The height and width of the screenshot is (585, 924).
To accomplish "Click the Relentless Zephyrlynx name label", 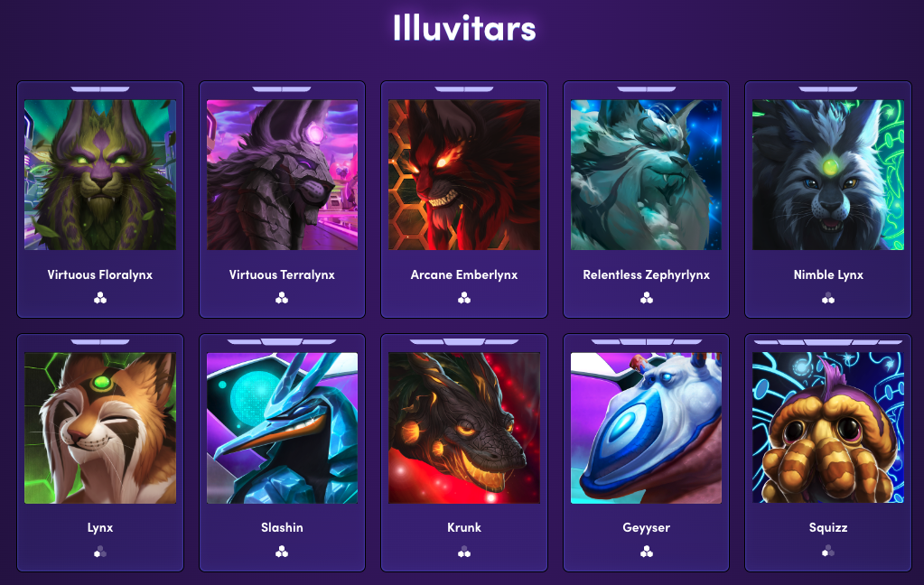I will [647, 274].
